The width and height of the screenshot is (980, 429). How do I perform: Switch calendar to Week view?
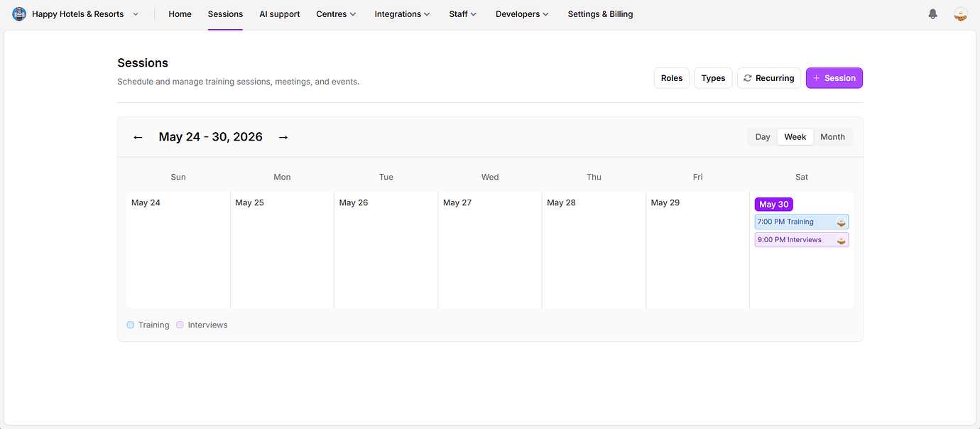click(795, 137)
